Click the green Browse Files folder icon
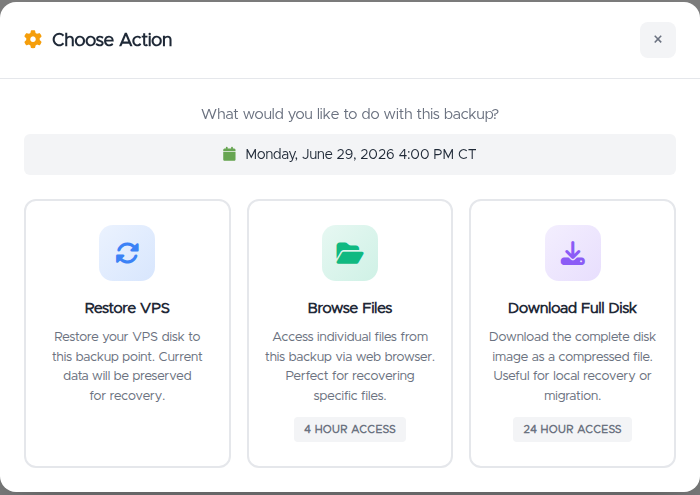 [350, 253]
